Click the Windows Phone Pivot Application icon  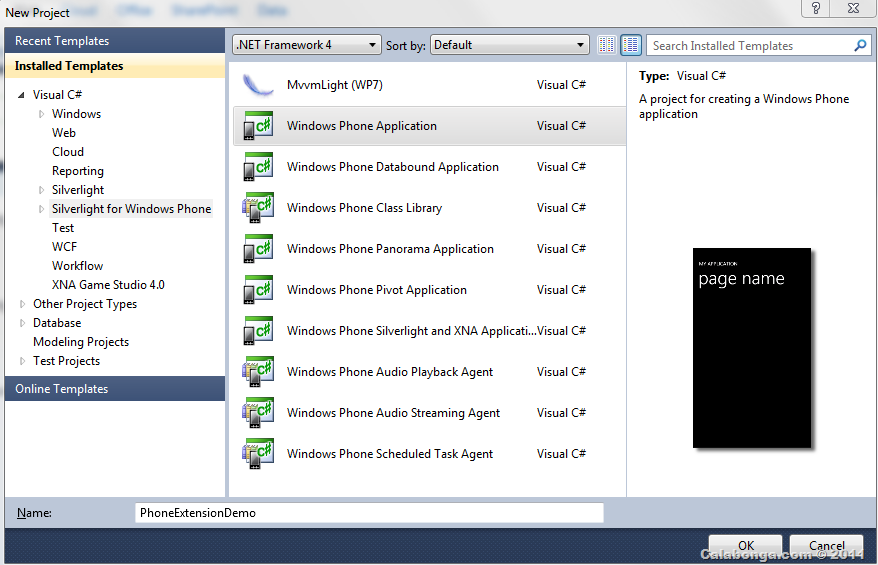258,289
